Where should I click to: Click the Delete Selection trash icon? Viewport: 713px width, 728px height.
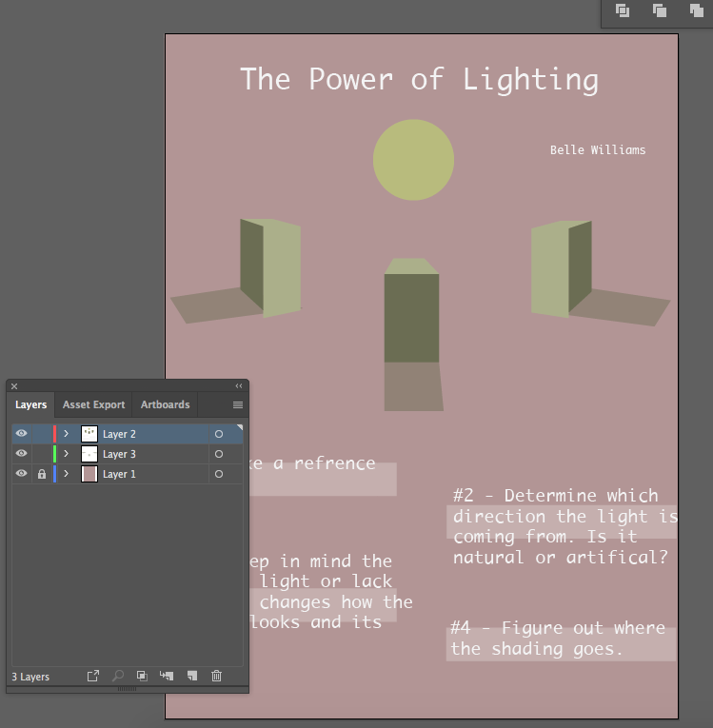[216, 676]
